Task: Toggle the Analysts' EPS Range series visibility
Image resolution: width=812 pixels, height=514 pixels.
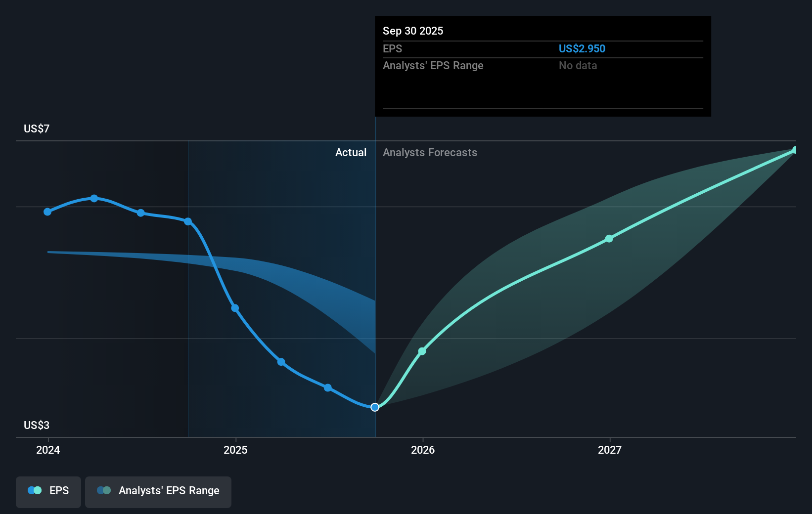Action: pos(158,491)
